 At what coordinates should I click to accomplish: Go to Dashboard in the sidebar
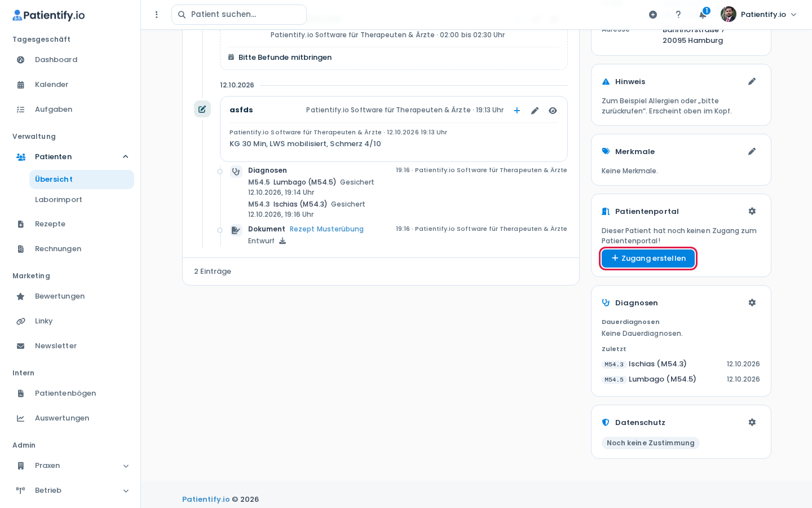coord(70,60)
